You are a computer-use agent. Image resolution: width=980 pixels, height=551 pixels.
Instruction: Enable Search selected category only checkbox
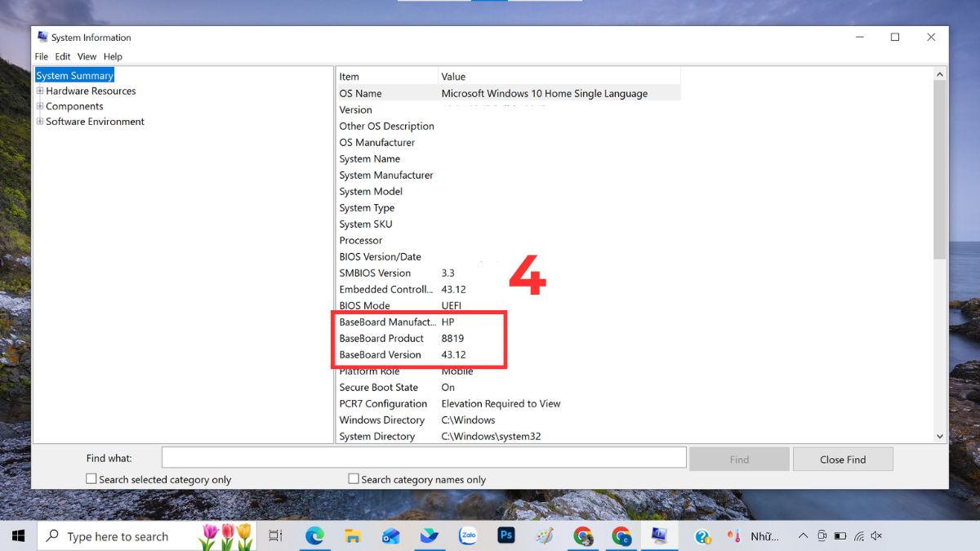coord(91,479)
